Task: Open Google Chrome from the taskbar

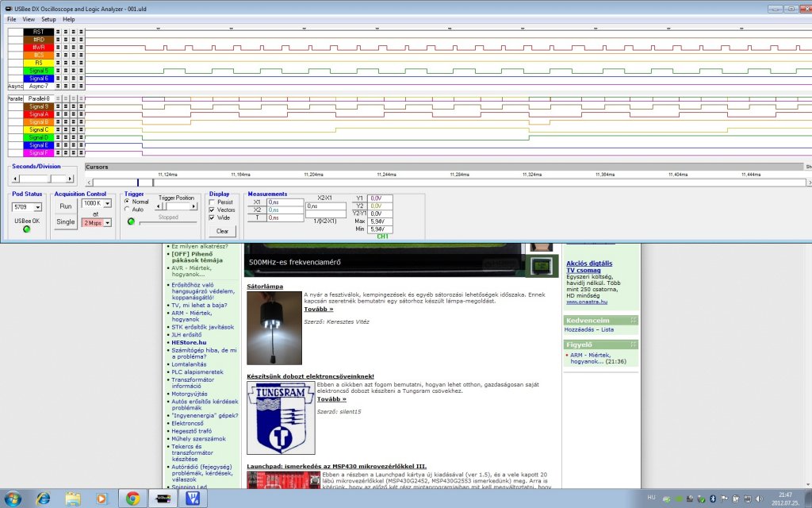Action: [x=132, y=498]
